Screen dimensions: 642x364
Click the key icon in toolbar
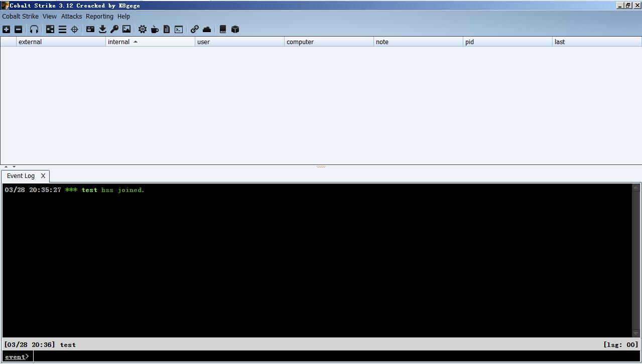[x=114, y=30]
